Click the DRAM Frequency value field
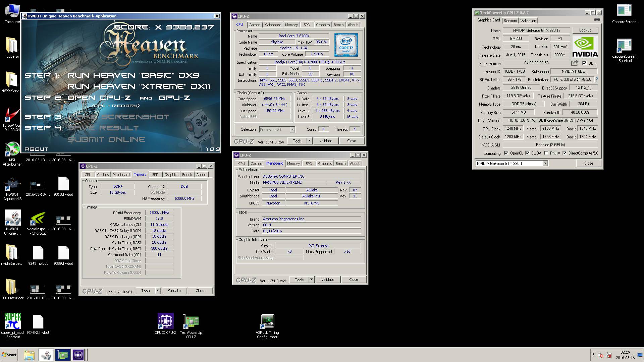644x362 pixels. point(159,213)
